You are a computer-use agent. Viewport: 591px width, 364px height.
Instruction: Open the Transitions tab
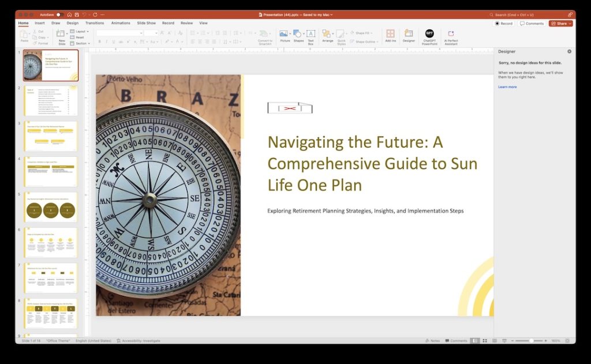coord(94,23)
